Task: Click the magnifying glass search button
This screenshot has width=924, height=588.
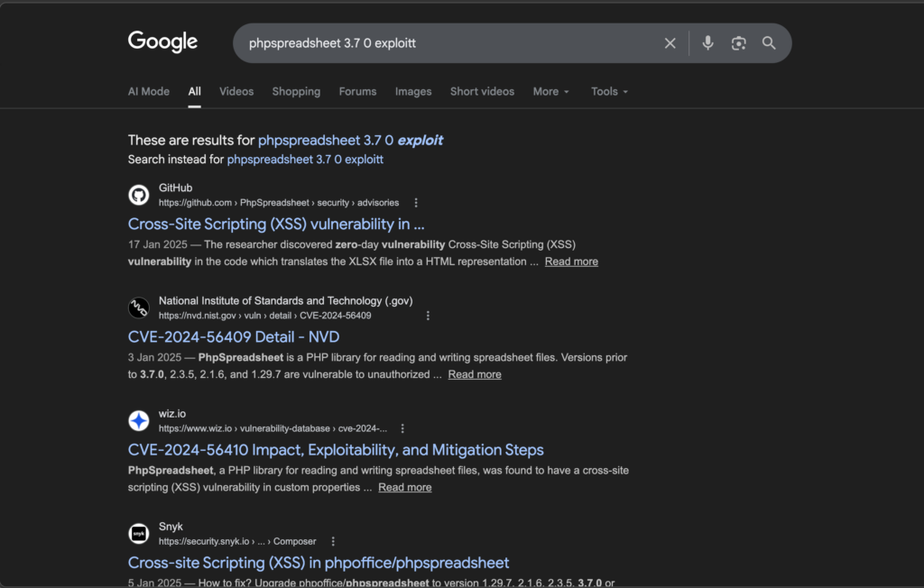Action: tap(769, 43)
